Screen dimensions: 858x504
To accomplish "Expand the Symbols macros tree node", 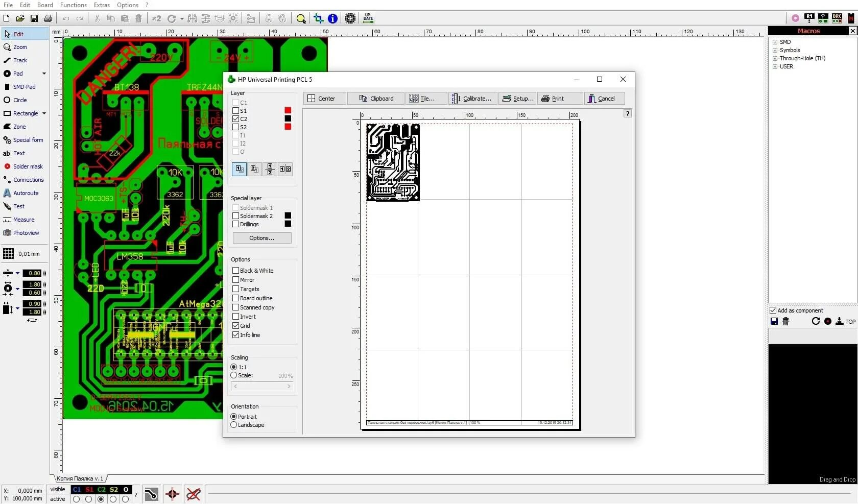I will coord(775,50).
